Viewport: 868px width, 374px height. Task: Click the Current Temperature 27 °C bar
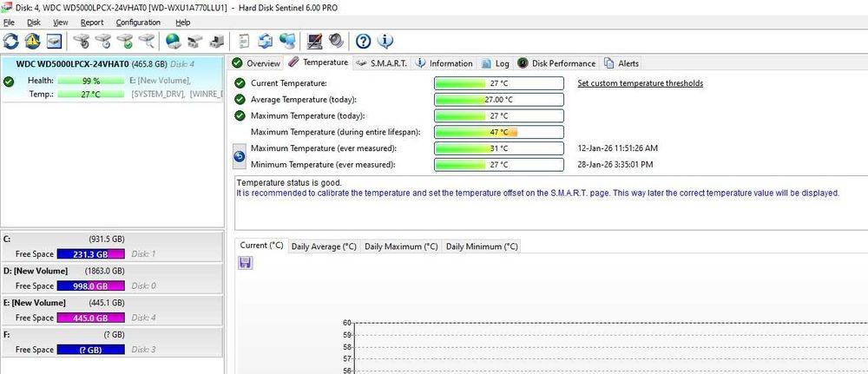[499, 83]
